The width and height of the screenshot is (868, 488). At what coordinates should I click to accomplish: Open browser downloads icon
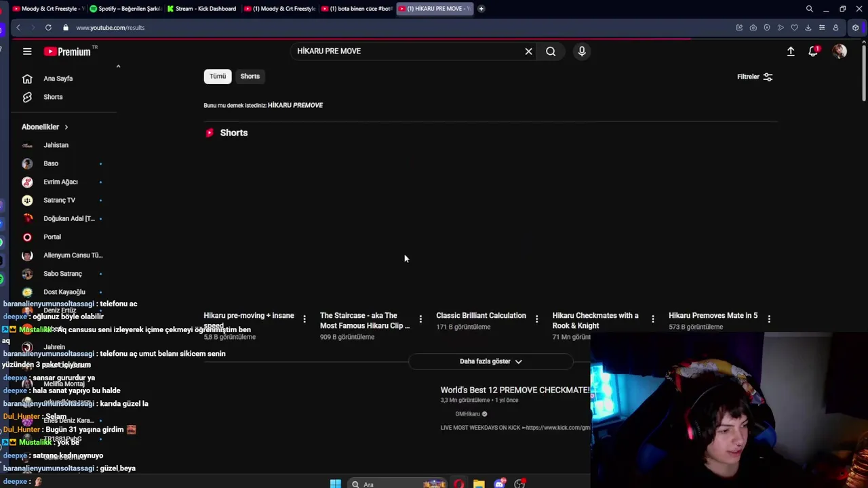tap(808, 28)
